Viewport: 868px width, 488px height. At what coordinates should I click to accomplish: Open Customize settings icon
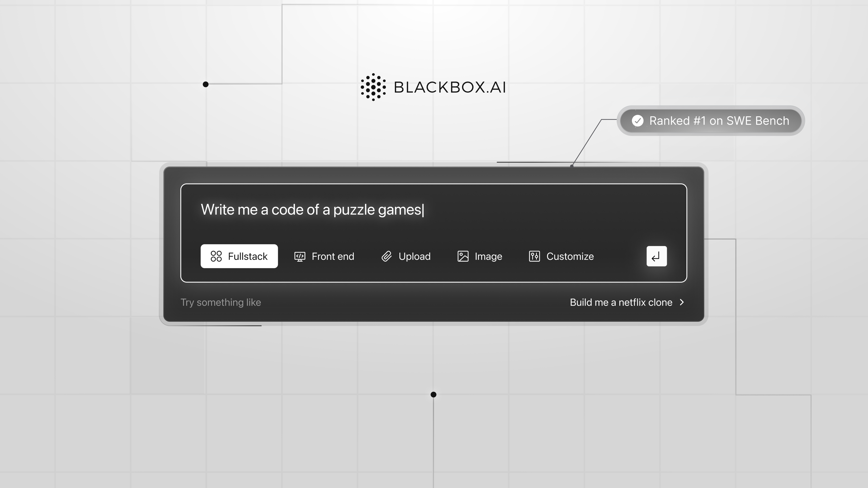click(534, 256)
